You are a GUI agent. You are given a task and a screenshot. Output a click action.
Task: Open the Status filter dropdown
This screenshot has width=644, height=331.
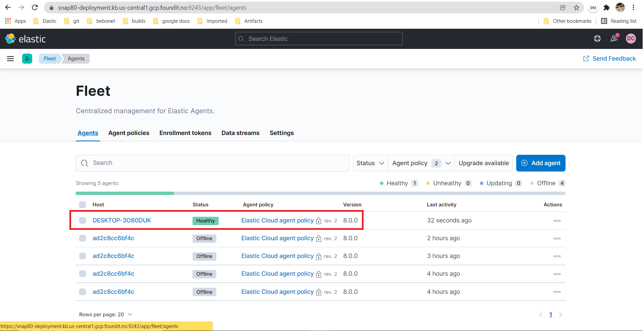coord(370,163)
